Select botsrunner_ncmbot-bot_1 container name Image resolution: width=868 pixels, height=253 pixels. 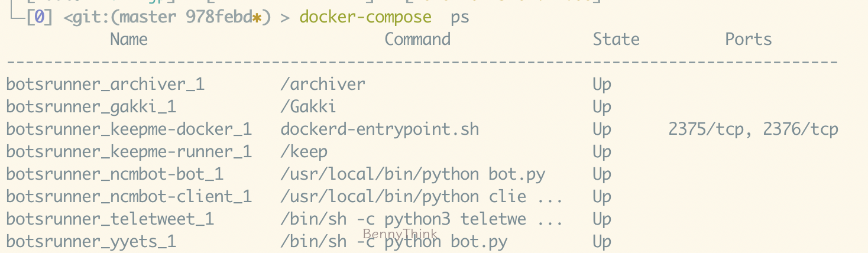[x=115, y=174]
